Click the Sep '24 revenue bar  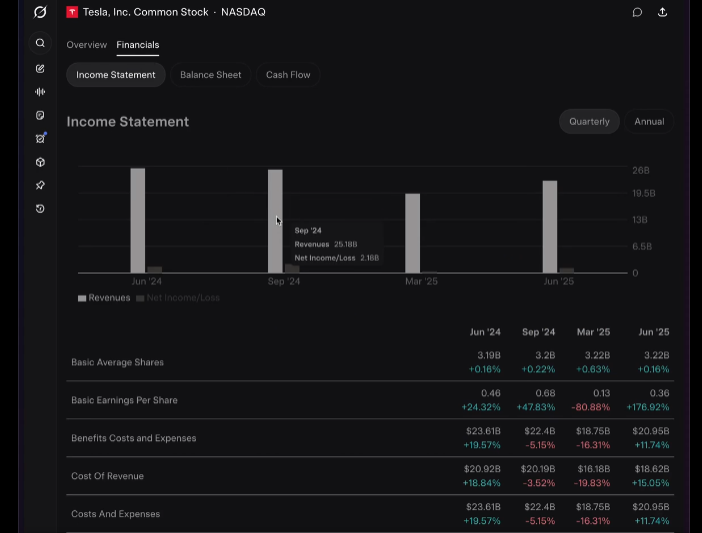pyautogui.click(x=275, y=221)
